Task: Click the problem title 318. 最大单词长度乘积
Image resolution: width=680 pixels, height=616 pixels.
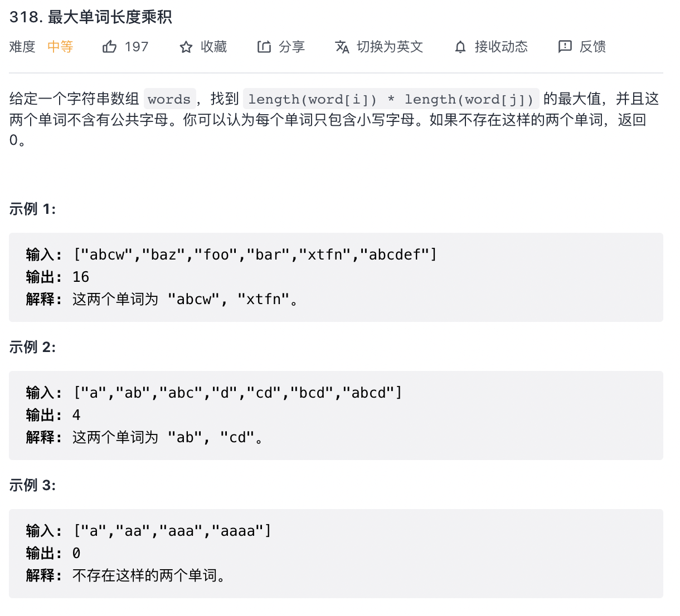Action: (90, 17)
